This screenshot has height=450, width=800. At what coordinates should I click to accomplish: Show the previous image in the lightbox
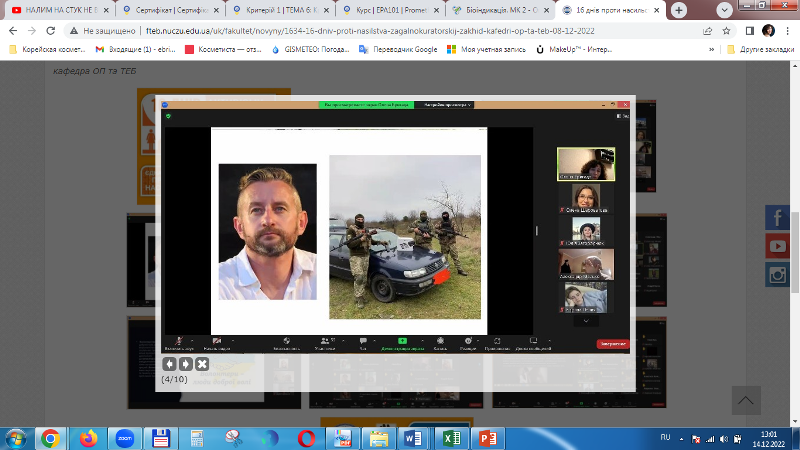(x=169, y=364)
